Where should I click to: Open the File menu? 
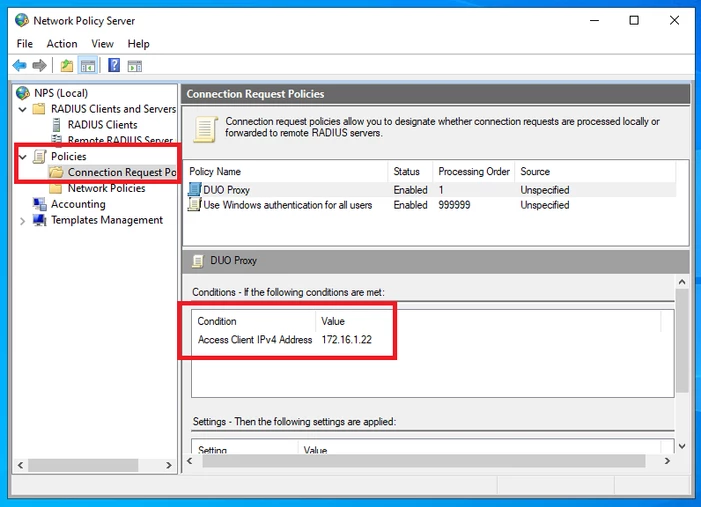(x=25, y=44)
